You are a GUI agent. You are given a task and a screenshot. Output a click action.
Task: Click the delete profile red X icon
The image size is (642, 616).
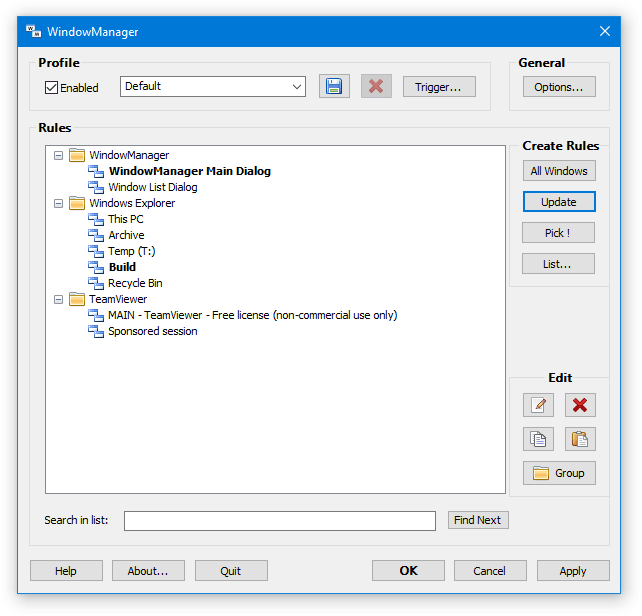[x=376, y=87]
